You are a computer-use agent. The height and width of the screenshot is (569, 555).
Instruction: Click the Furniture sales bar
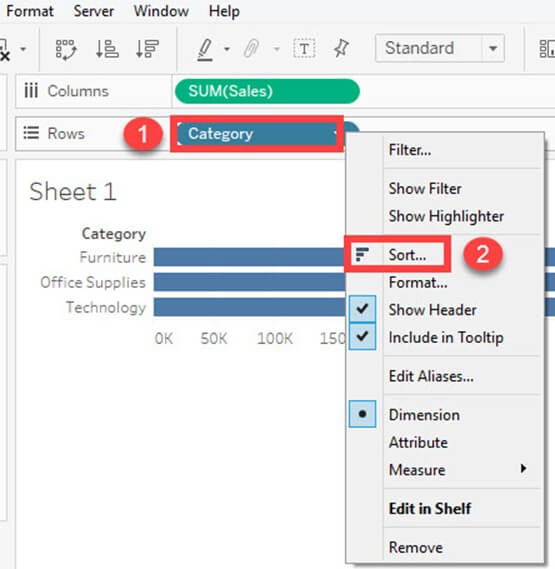[x=249, y=257]
